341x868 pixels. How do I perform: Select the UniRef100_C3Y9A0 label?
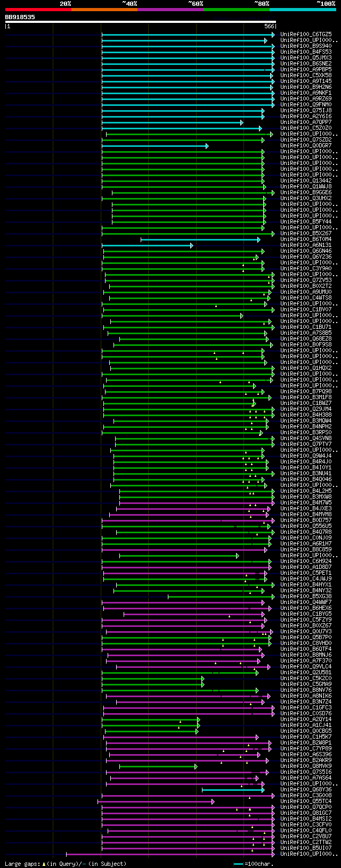(306, 268)
